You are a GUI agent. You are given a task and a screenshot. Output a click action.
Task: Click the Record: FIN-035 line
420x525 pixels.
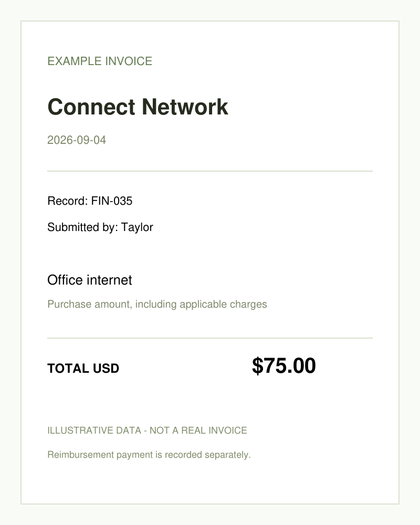point(90,201)
